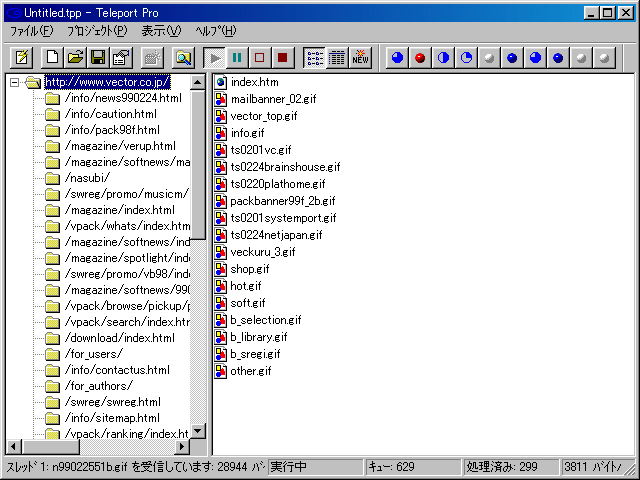This screenshot has height=480, width=640.
Task: Select b_sregi.gif file
Action: click(x=255, y=354)
